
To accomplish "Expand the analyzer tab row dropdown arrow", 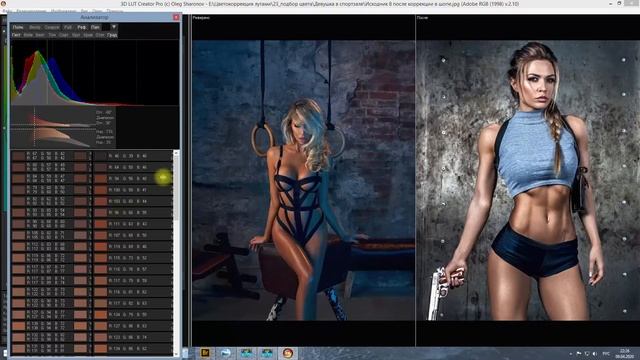I will (114, 27).
